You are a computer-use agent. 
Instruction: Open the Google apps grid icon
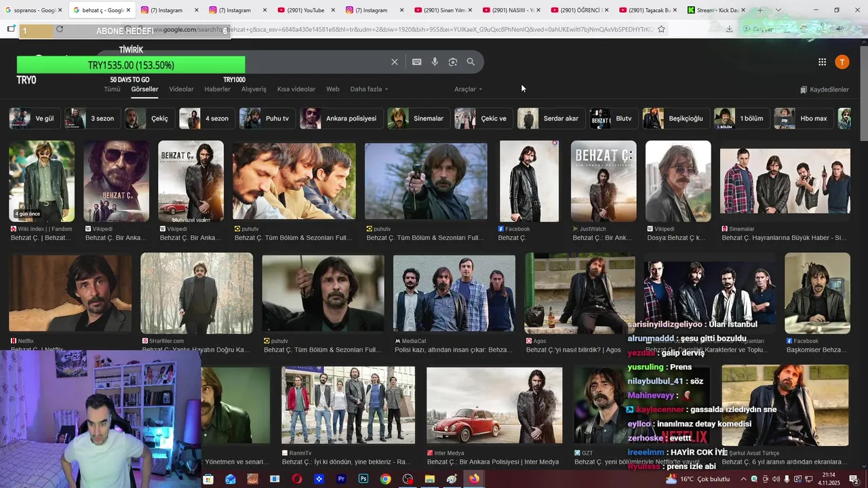[822, 62]
